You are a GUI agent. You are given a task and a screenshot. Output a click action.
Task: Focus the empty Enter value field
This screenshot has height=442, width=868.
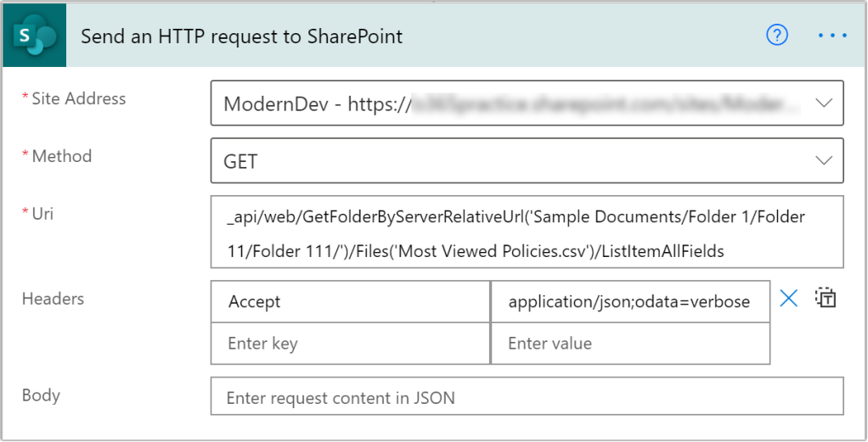click(629, 344)
